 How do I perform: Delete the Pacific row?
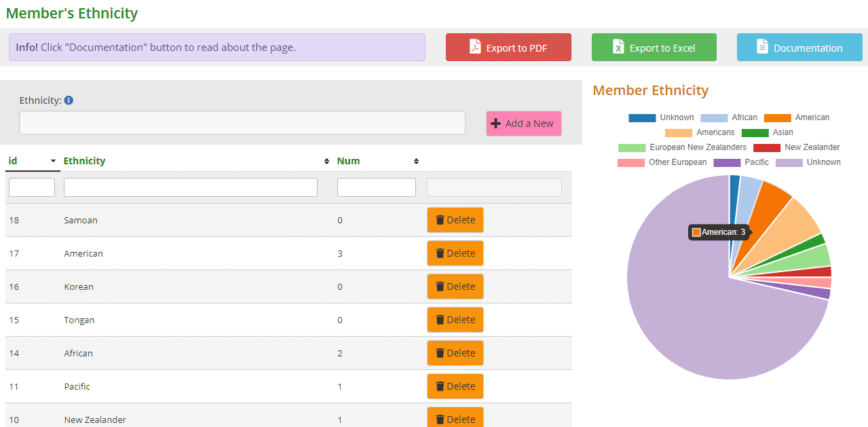point(455,386)
